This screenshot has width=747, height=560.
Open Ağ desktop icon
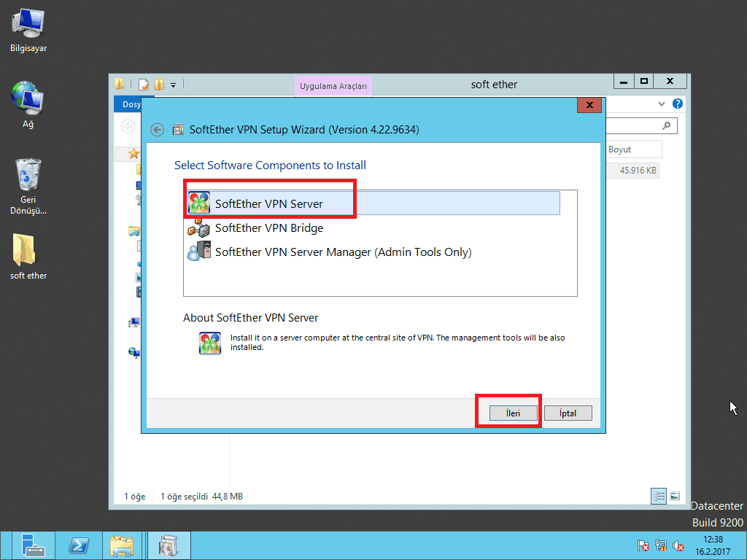[x=28, y=105]
